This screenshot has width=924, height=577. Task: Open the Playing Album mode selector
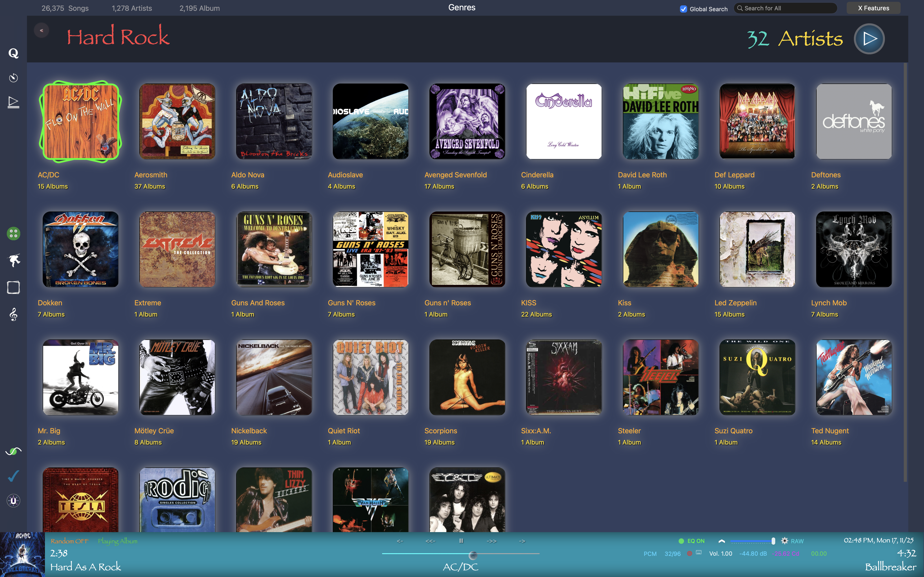(x=117, y=541)
